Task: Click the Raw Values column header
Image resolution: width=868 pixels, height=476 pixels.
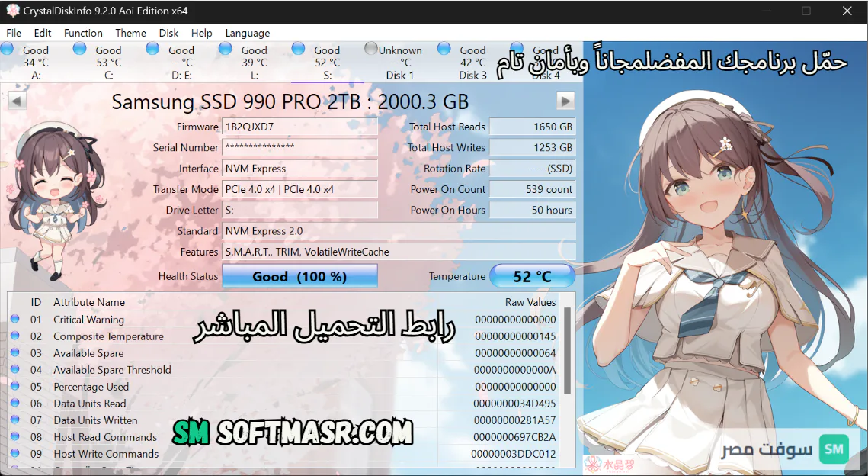Action: (530, 303)
